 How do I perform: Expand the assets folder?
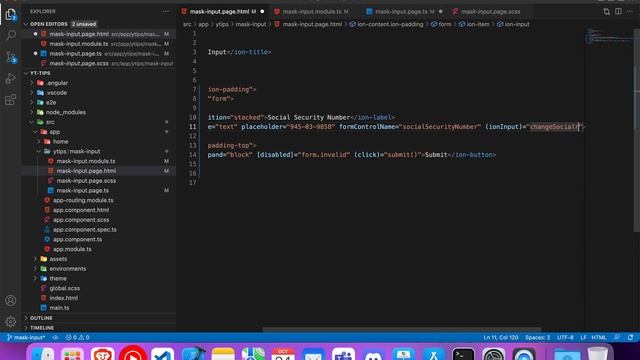[x=58, y=259]
